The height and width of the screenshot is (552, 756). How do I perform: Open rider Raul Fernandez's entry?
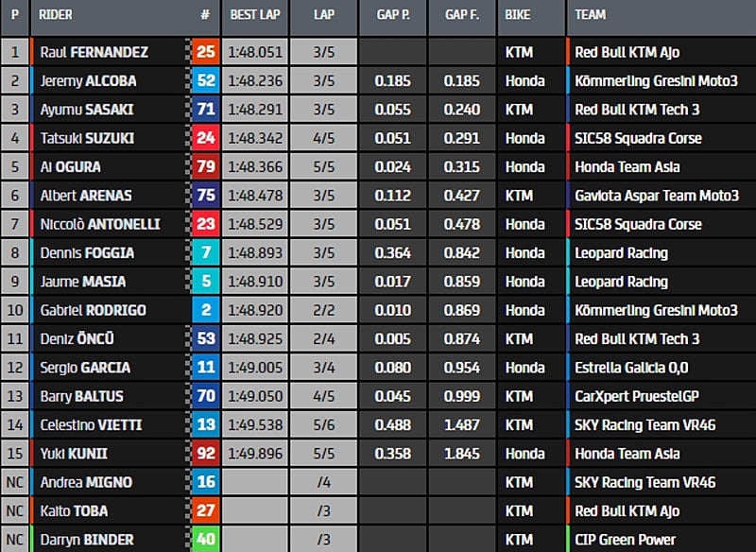pos(94,52)
